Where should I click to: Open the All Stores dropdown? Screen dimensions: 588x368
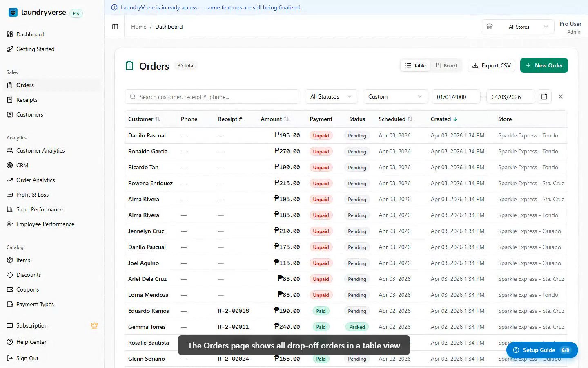click(x=518, y=27)
